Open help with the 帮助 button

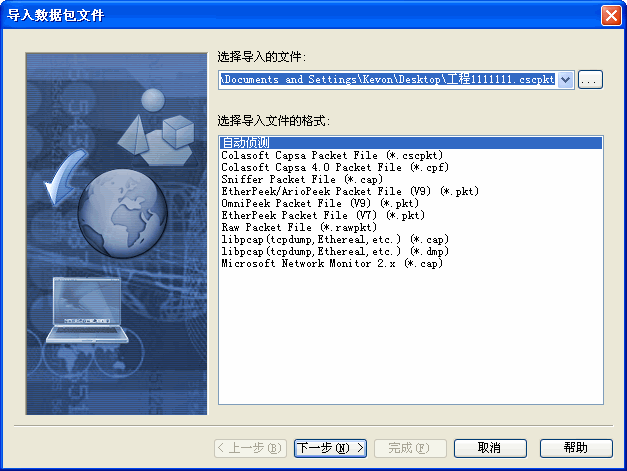[x=576, y=448]
